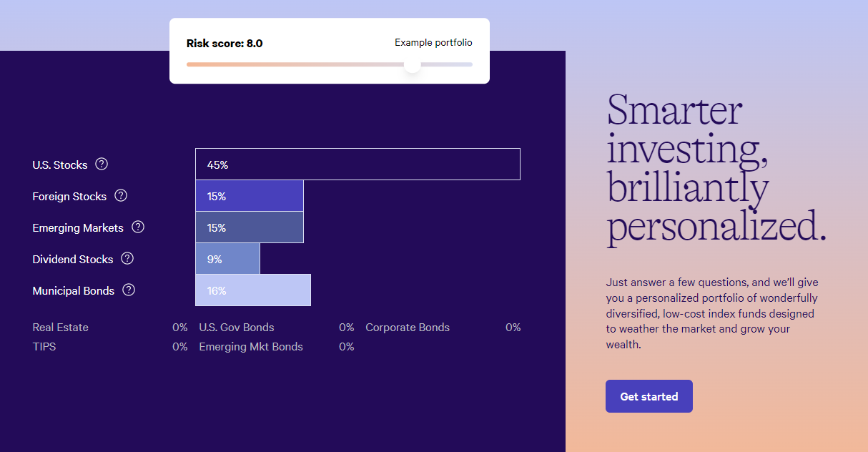Click the U.S. Stocks text label
This screenshot has width=868, height=452.
(x=60, y=165)
